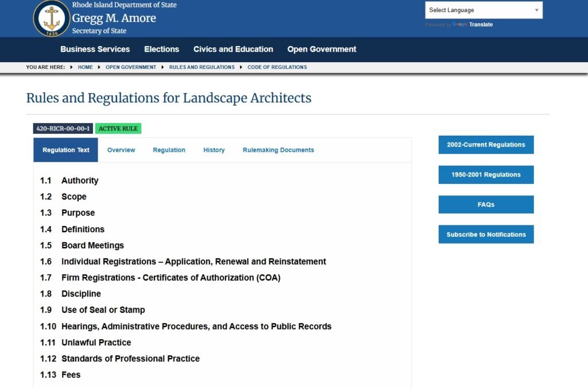Screen dimensions: 588x388
Task: Click the 2002-Current Regulations button
Action: point(486,144)
